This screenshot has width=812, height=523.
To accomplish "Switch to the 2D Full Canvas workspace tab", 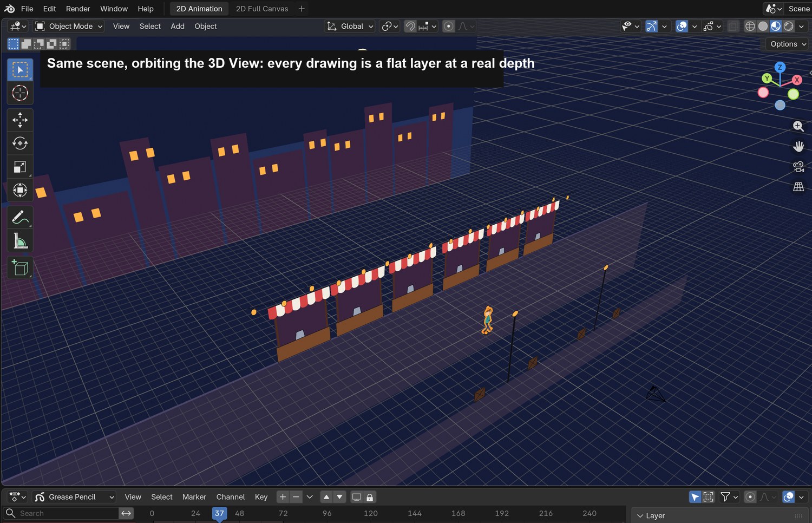I will tap(262, 9).
